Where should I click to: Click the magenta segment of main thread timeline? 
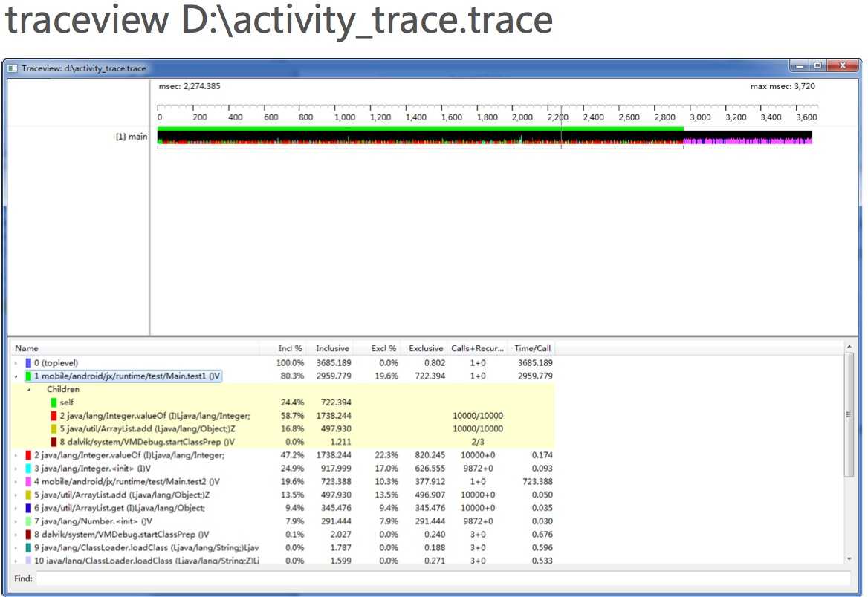(x=748, y=141)
